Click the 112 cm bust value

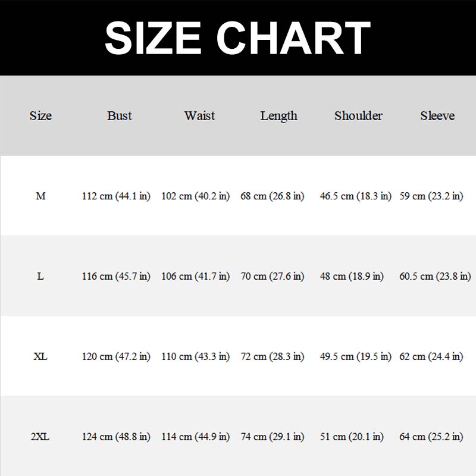point(116,196)
